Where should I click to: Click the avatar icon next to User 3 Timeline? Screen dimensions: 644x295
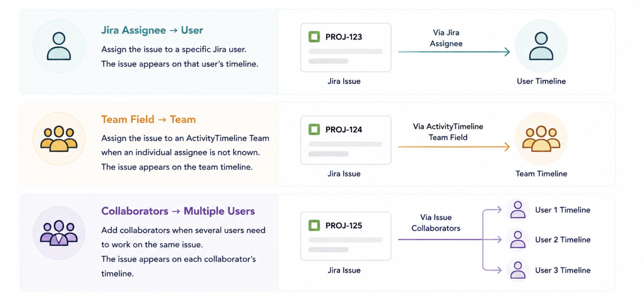tap(518, 270)
